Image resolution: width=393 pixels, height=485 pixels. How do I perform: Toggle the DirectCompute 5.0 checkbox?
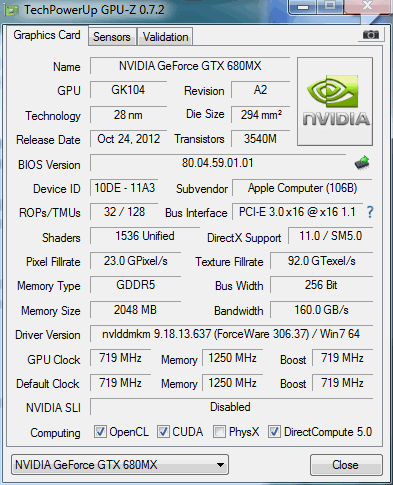(x=274, y=432)
